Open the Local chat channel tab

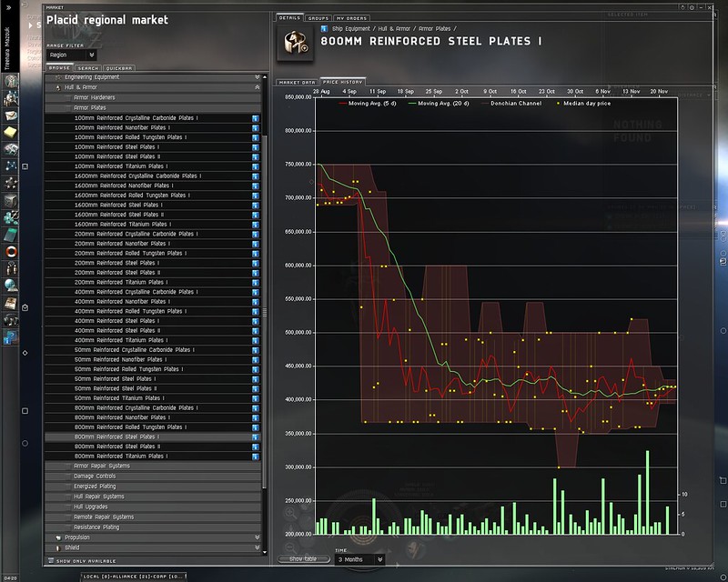pyautogui.click(x=134, y=577)
